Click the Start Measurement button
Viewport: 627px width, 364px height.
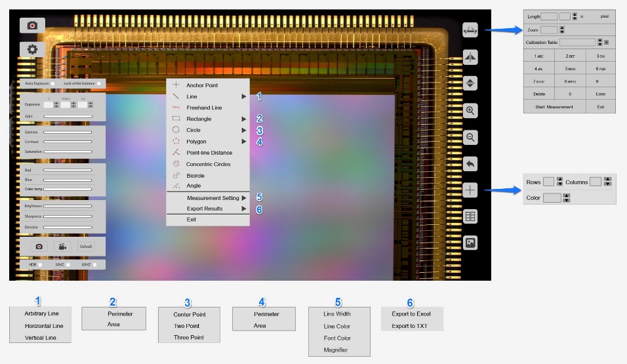tap(554, 107)
